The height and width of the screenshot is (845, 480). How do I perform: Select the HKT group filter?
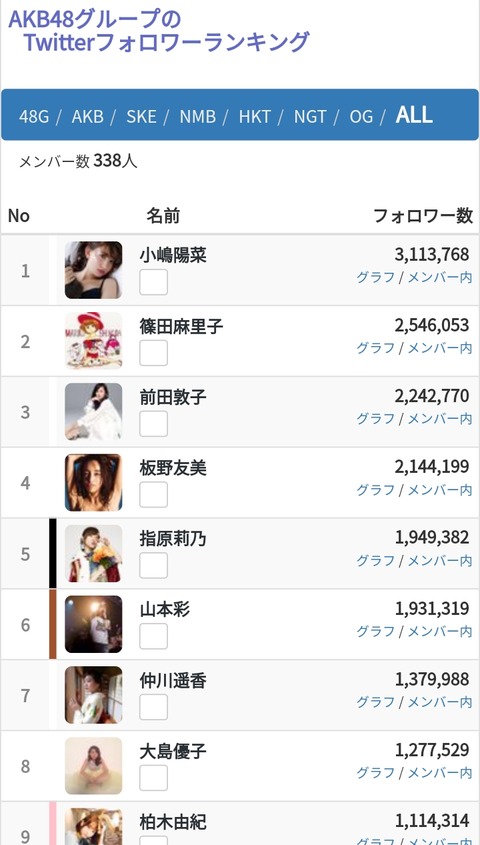[x=255, y=116]
